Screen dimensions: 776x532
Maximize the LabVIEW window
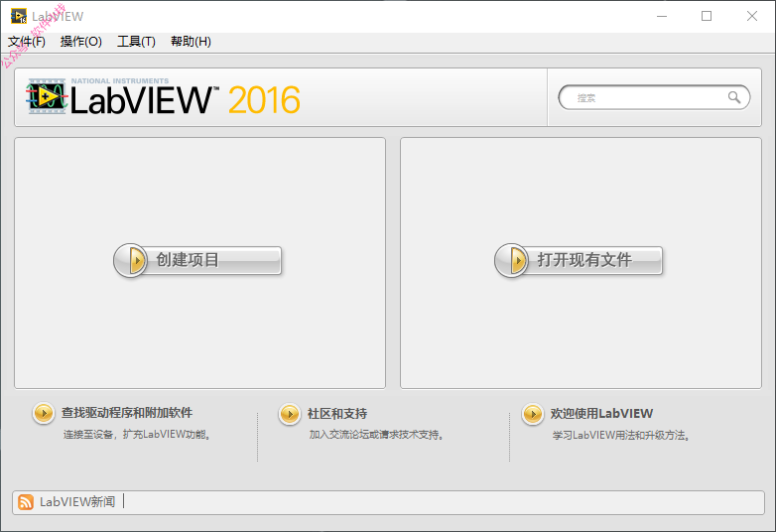click(707, 16)
